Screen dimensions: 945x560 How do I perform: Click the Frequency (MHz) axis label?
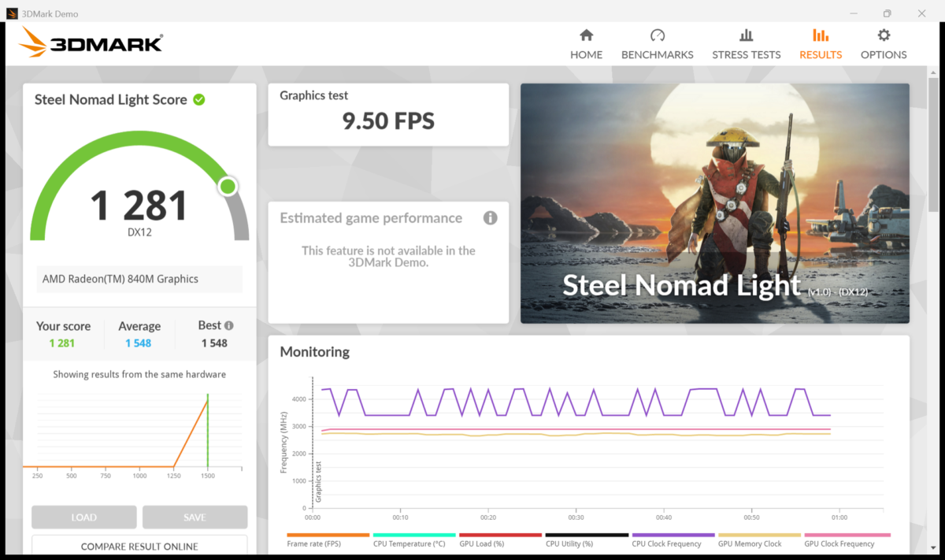tap(283, 442)
